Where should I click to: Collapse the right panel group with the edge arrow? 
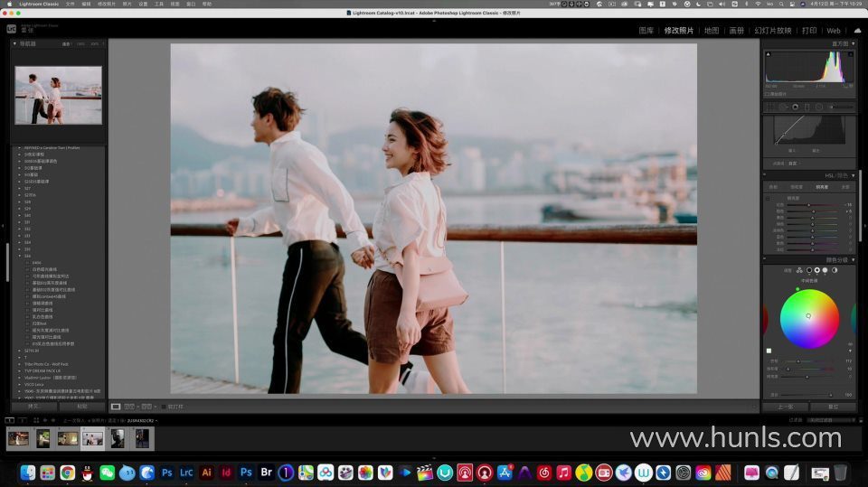point(865,226)
